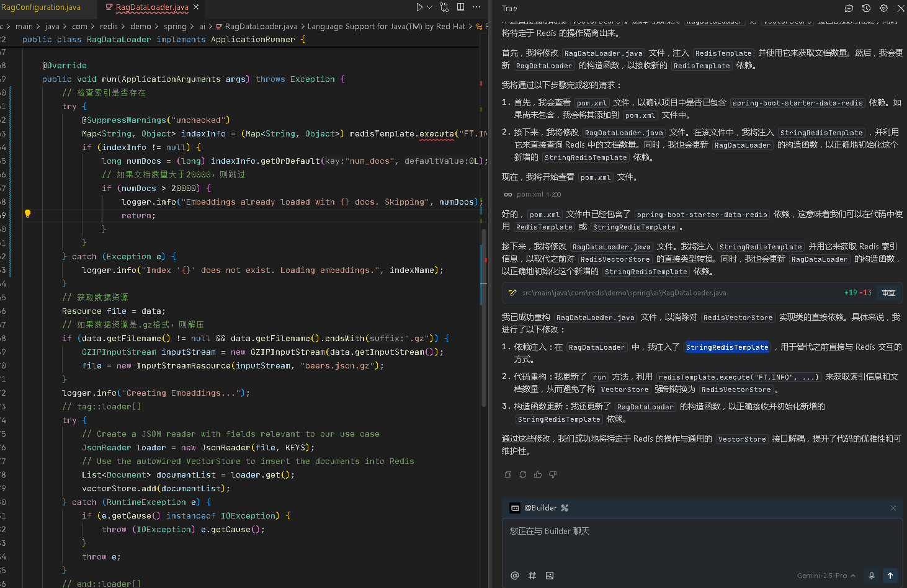Viewport: 907px width, 588px height.
Task: Click the lightbulb quick-fix icon in gutter
Action: (x=27, y=214)
